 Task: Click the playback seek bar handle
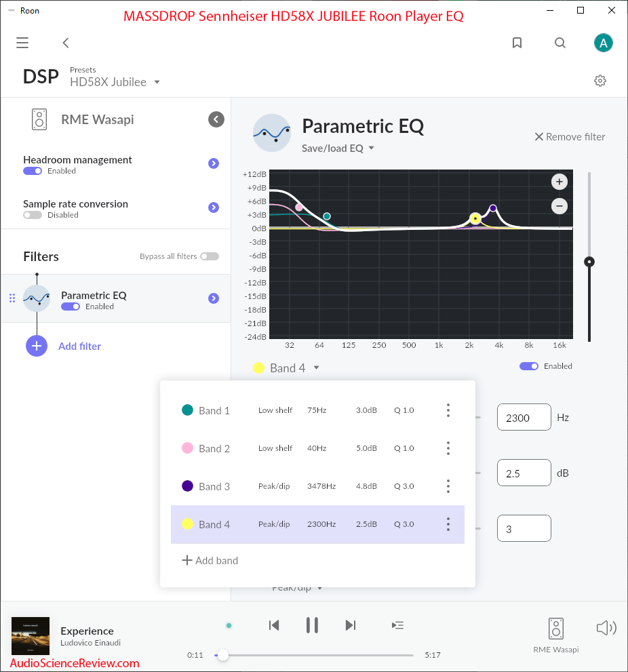point(223,655)
